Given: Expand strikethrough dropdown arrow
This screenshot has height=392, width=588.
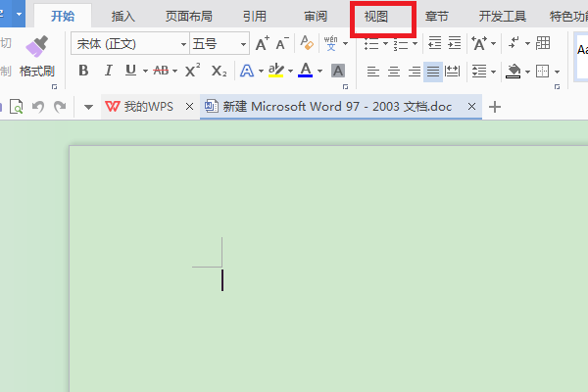Looking at the screenshot, I should (x=174, y=71).
